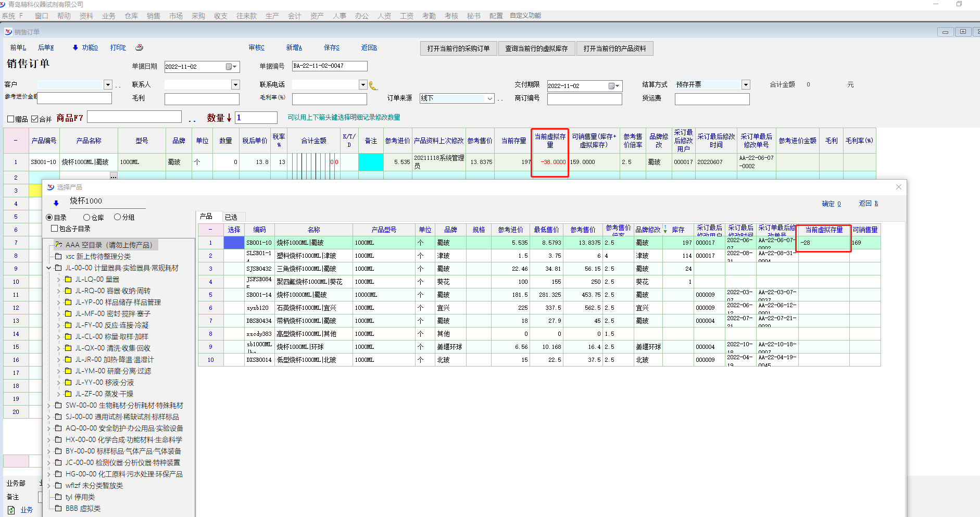The image size is (980, 517).
Task: Select the 仓库 radio button
Action: (x=86, y=218)
